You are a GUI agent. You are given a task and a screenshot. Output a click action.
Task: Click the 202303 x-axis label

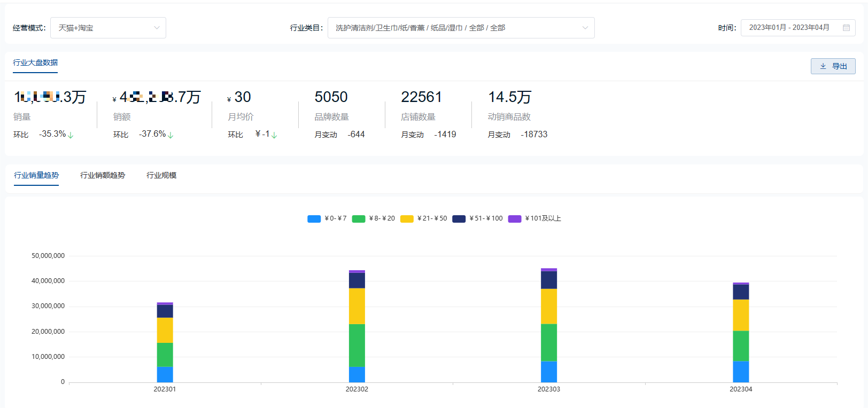tap(549, 389)
